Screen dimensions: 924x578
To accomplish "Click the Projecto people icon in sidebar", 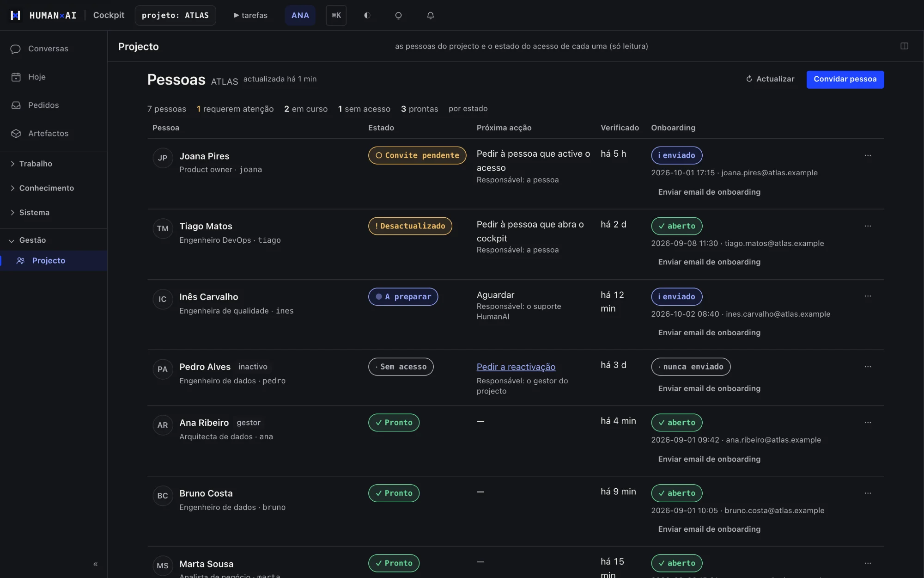I will [x=20, y=261].
